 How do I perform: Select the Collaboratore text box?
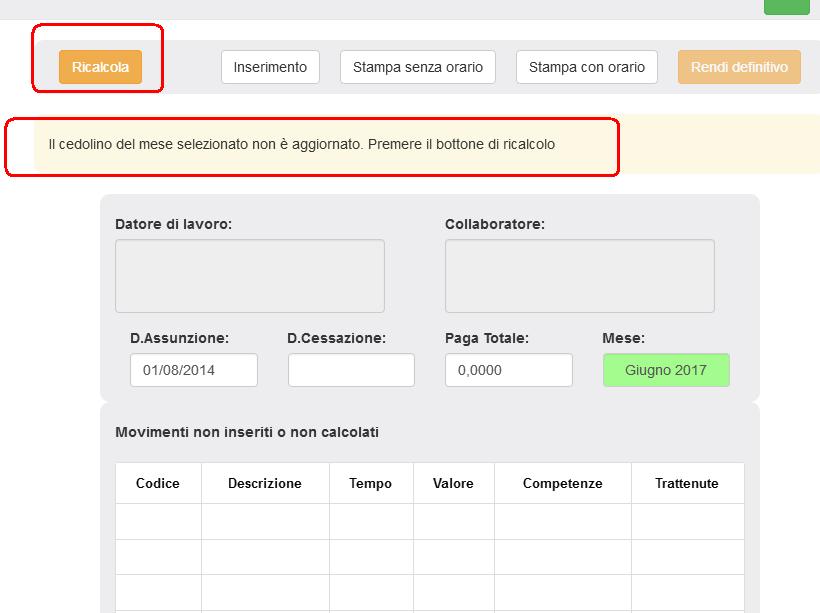pyautogui.click(x=580, y=275)
